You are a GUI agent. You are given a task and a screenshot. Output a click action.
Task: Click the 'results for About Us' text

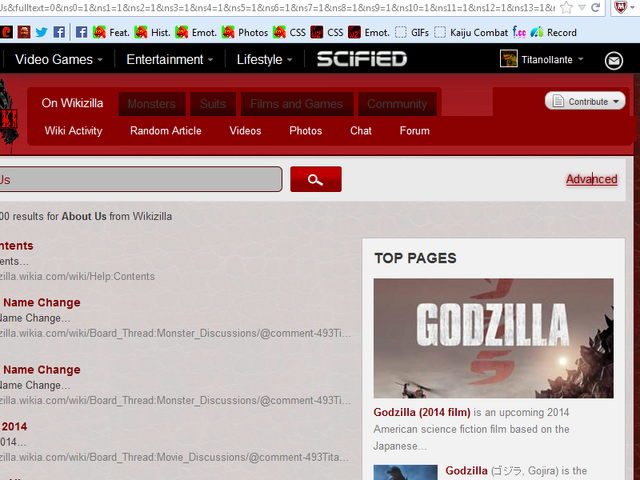click(60, 216)
